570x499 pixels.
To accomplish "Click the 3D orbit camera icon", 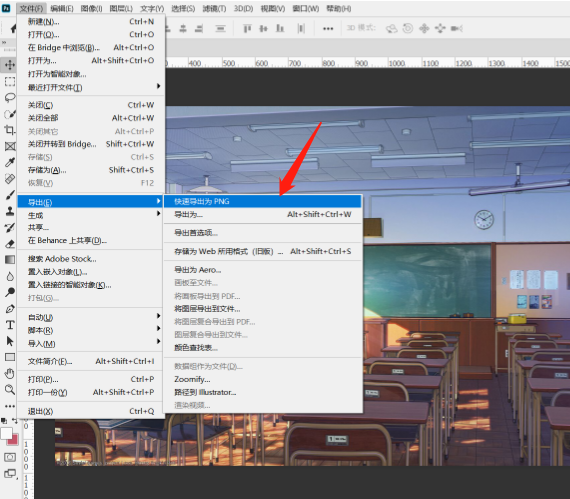I will pyautogui.click(x=391, y=28).
